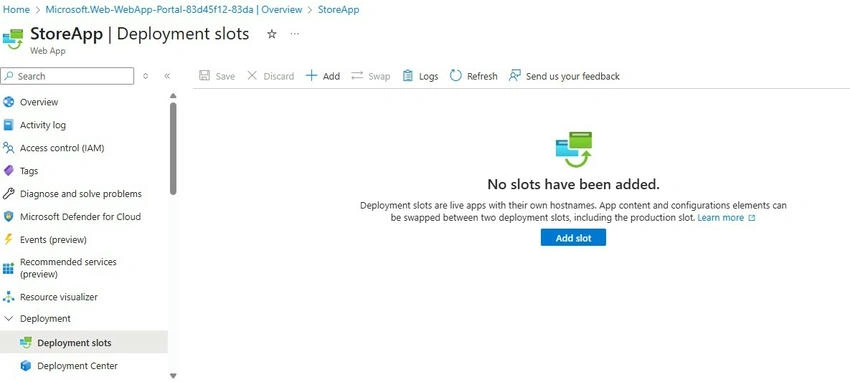The image size is (850, 382).
Task: Click the sidebar vertical scrollbar thumb
Action: click(x=173, y=148)
